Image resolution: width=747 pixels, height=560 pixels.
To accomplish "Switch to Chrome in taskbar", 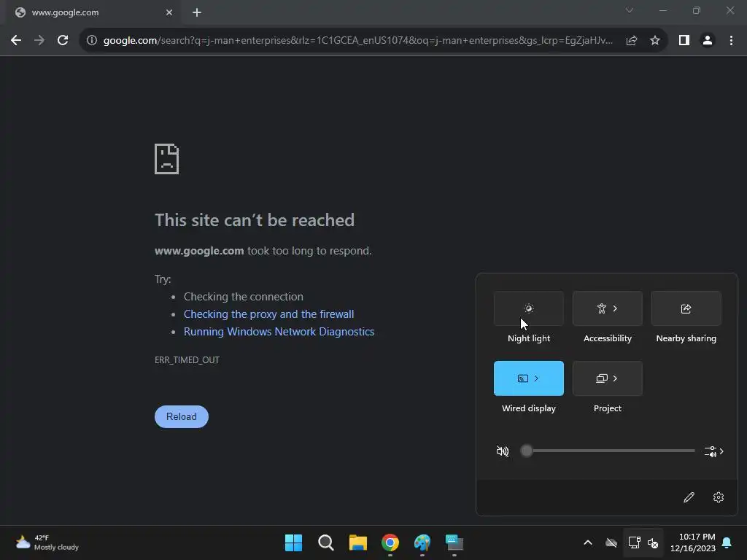I will (x=390, y=542).
